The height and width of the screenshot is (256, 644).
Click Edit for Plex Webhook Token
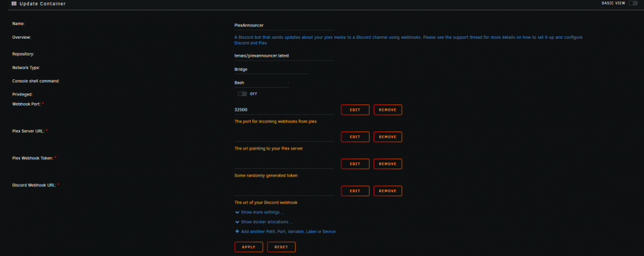(x=355, y=164)
